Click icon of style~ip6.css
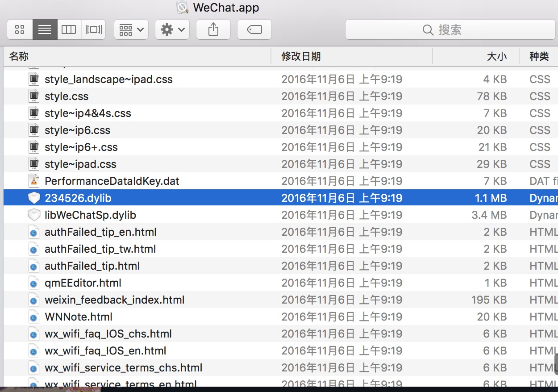Screen dimensions: 558x392 pyautogui.click(x=34, y=130)
